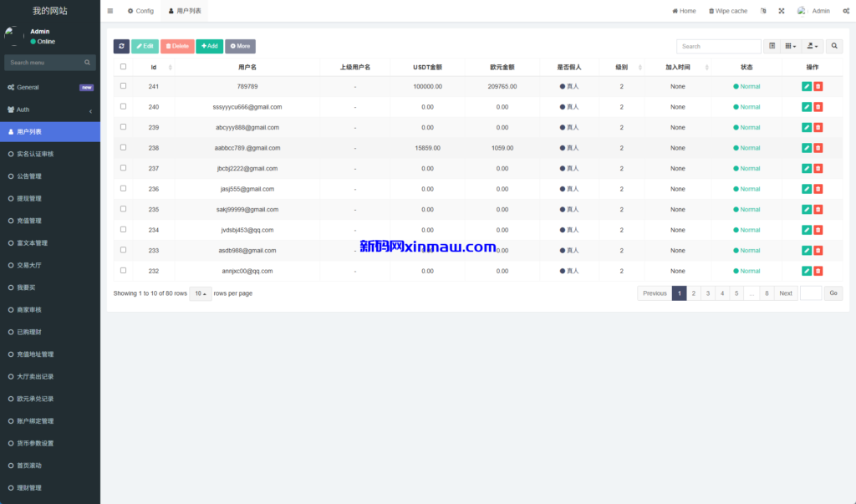
Task: Select the checkbox for user row 235
Action: (x=124, y=209)
